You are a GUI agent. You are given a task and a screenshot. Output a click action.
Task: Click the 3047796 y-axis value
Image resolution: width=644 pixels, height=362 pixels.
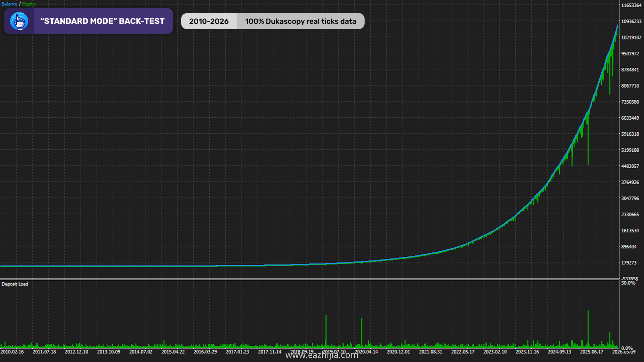tap(630, 198)
